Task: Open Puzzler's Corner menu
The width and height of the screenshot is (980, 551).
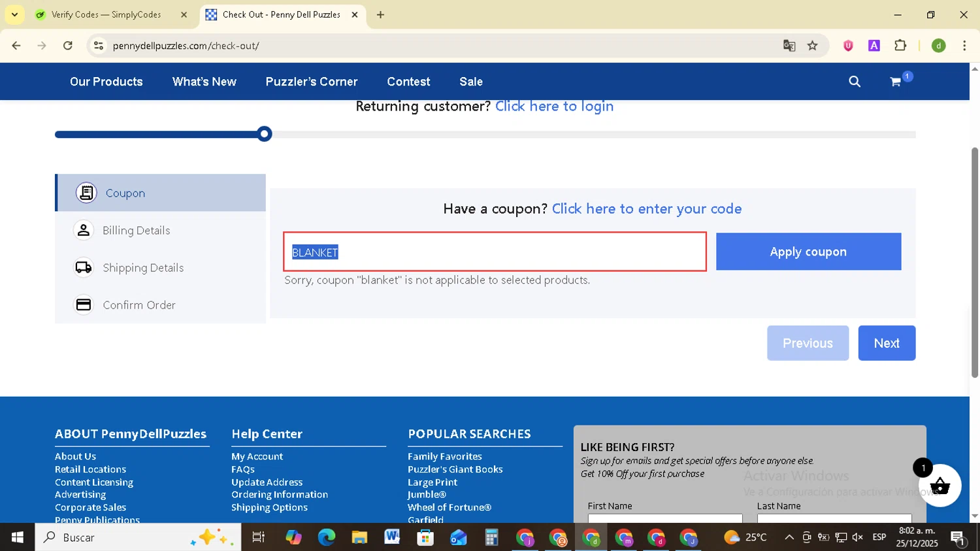Action: coord(312,82)
